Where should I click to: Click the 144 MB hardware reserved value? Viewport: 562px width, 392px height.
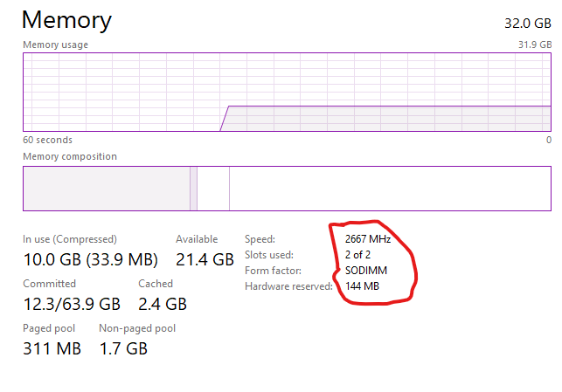coord(363,286)
